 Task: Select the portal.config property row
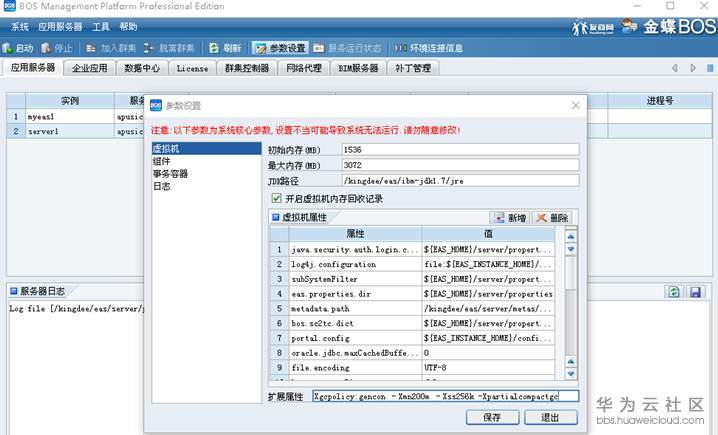click(x=412, y=338)
